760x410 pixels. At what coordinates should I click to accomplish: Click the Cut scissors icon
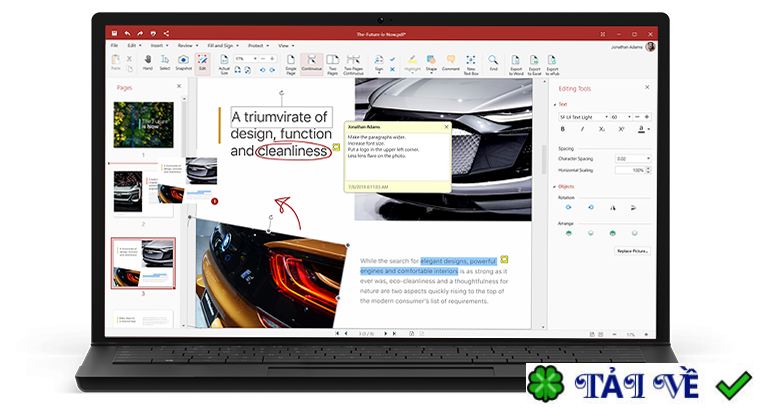pos(129,59)
